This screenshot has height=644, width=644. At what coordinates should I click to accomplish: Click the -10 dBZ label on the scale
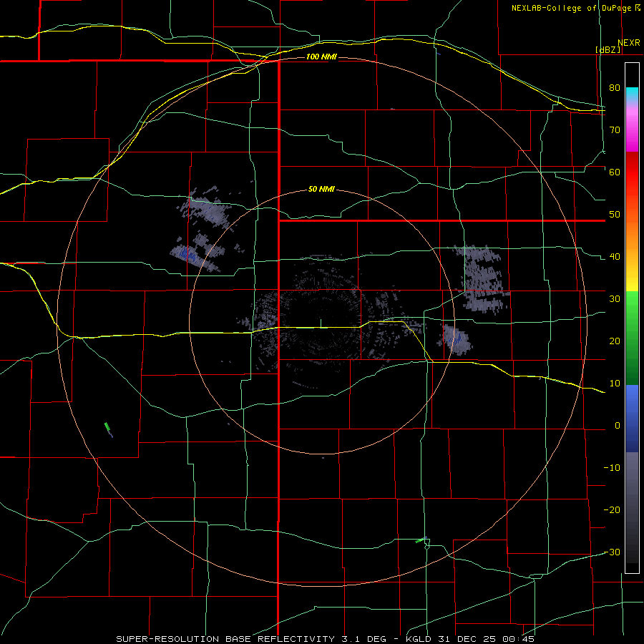(612, 468)
